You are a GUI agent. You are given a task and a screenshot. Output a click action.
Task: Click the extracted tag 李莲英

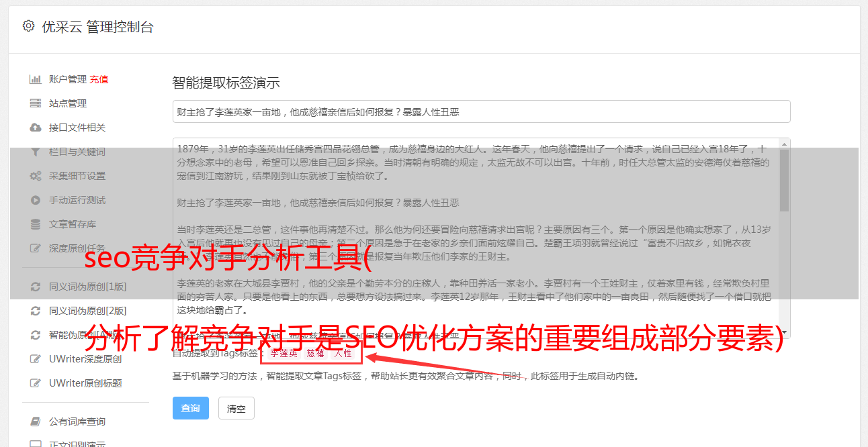tap(284, 353)
